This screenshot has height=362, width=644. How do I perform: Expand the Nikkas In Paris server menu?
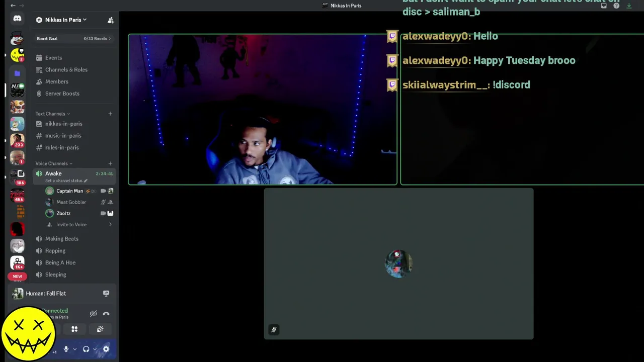[65, 20]
